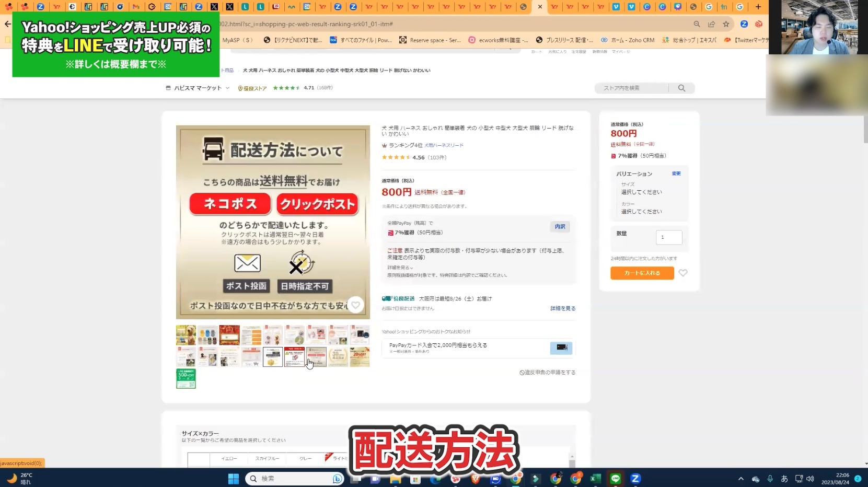Toggle the favorite heart next to カートに入れる
Screen dimensions: 868x487
pyautogui.click(x=683, y=273)
